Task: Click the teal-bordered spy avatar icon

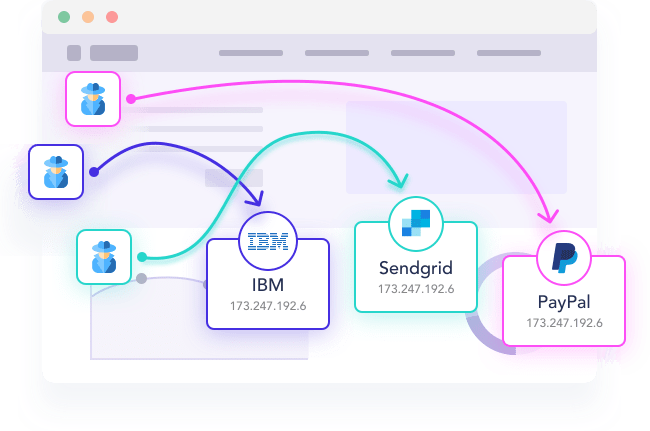Action: (104, 257)
